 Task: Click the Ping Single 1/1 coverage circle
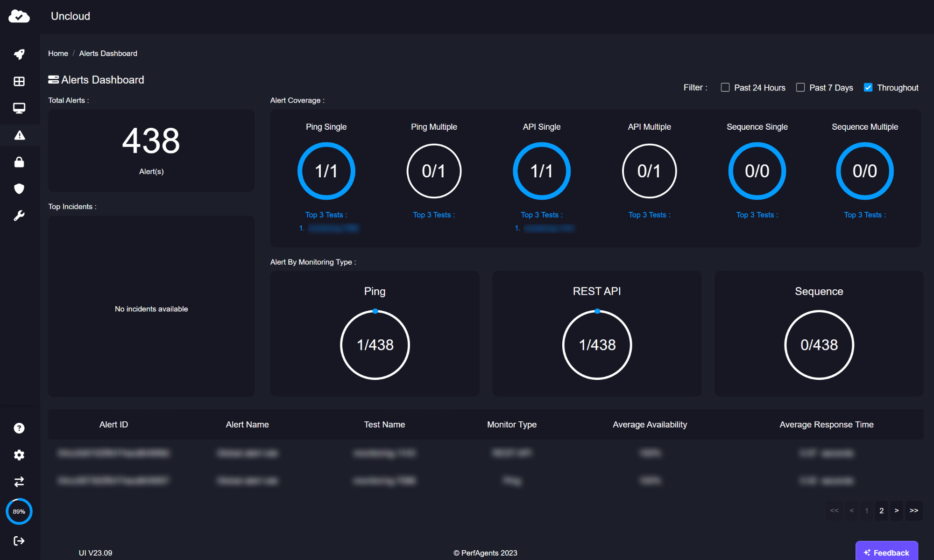pos(326,171)
